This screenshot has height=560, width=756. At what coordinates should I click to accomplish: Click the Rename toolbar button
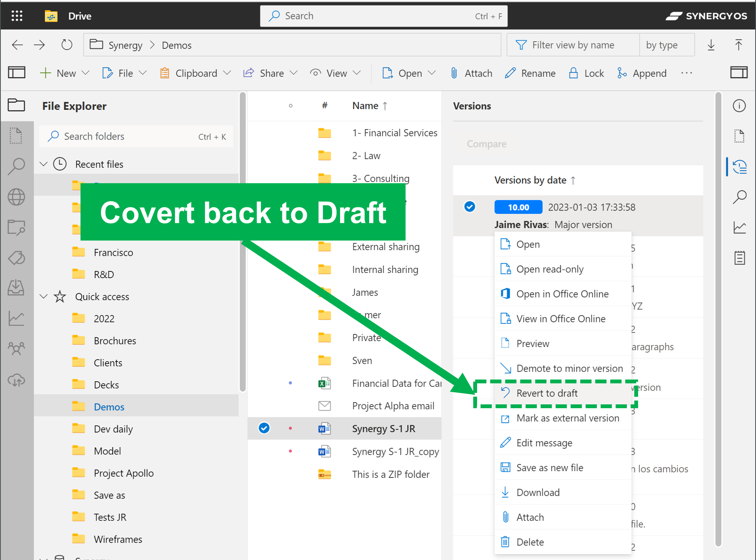530,73
